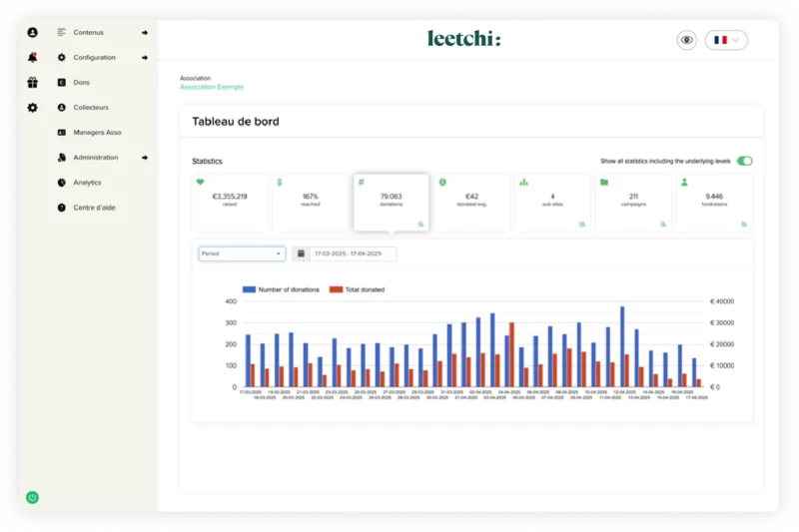
Task: Click the chart icon on fundraisers card
Action: pyautogui.click(x=744, y=224)
